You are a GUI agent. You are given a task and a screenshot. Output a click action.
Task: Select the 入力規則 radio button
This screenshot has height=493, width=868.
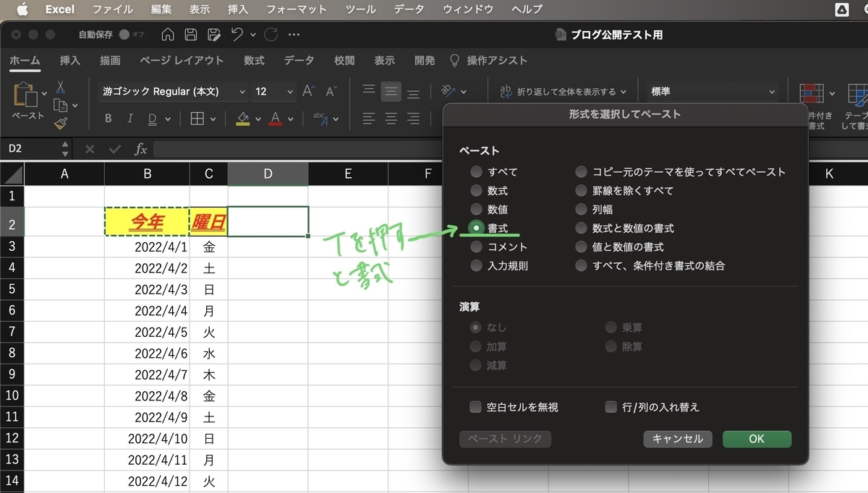[x=476, y=266]
